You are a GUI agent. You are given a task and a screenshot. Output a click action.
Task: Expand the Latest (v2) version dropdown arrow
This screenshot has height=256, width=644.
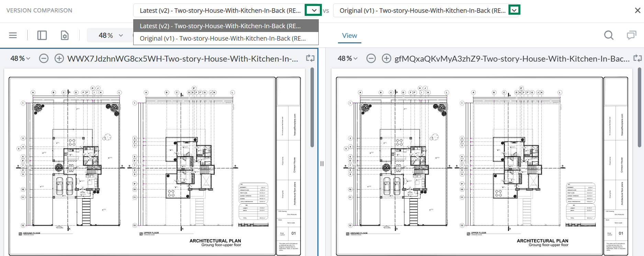pos(314,10)
